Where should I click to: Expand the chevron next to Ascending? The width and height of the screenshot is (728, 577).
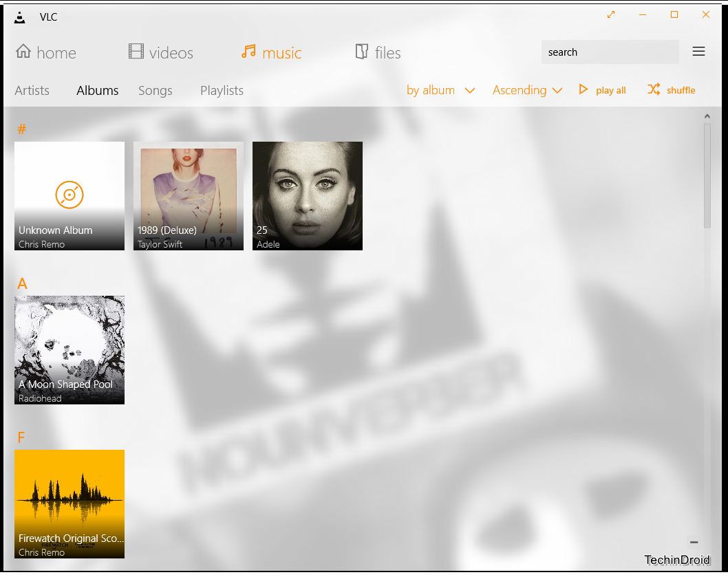pos(557,91)
